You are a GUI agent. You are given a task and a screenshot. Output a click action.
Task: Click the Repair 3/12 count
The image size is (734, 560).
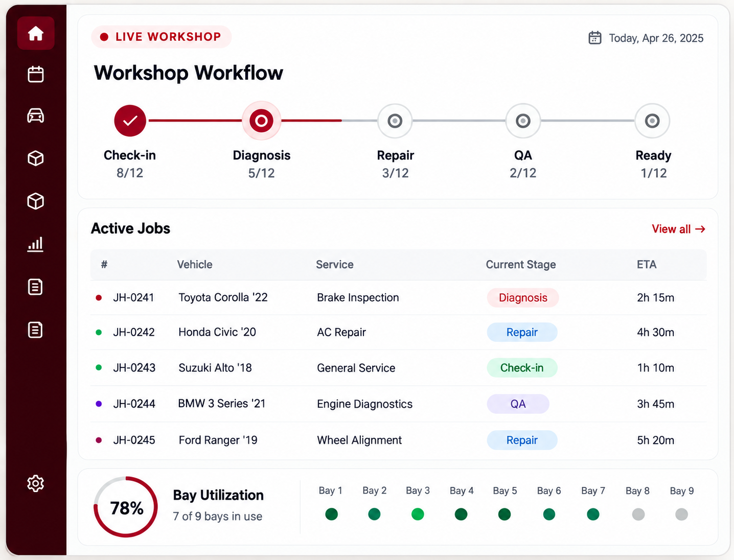click(x=395, y=173)
